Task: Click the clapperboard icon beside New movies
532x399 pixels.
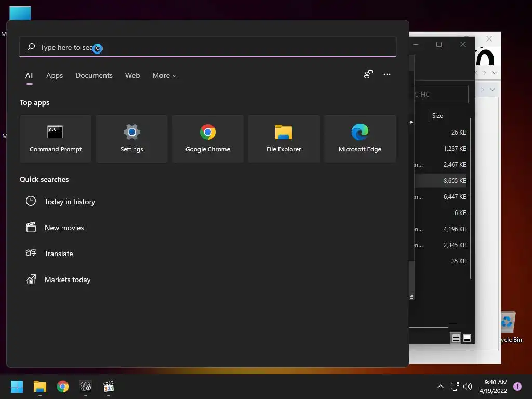Action: (31, 227)
